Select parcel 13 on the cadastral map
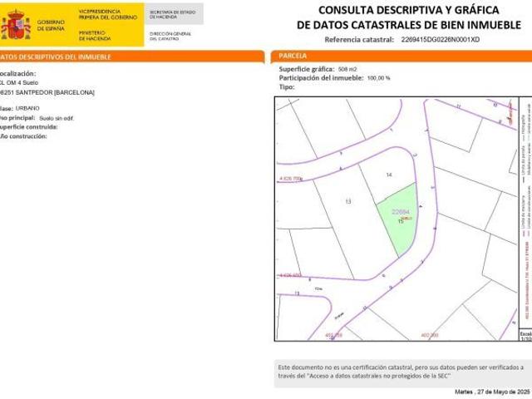 (347, 202)
